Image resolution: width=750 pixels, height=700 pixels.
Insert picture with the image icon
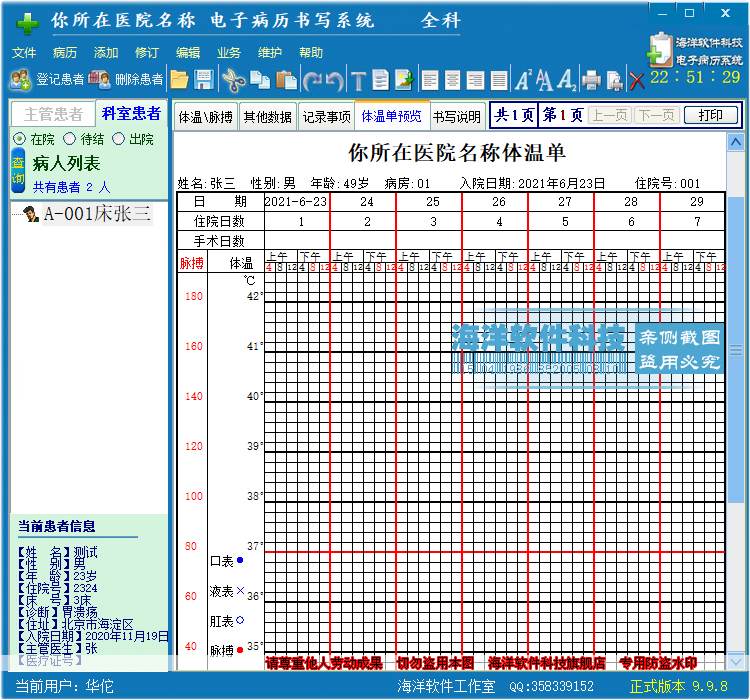(404, 80)
